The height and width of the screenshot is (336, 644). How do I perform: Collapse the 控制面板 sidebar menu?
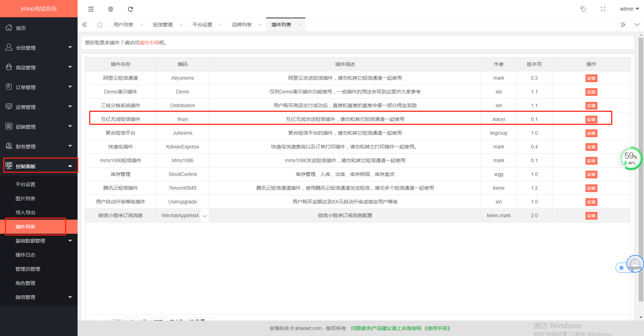coord(40,166)
